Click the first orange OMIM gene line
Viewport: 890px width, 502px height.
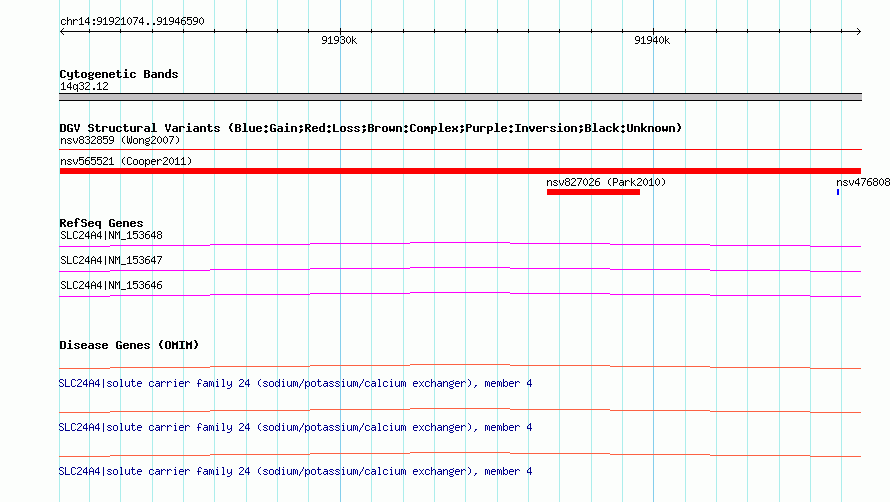[x=460, y=366]
